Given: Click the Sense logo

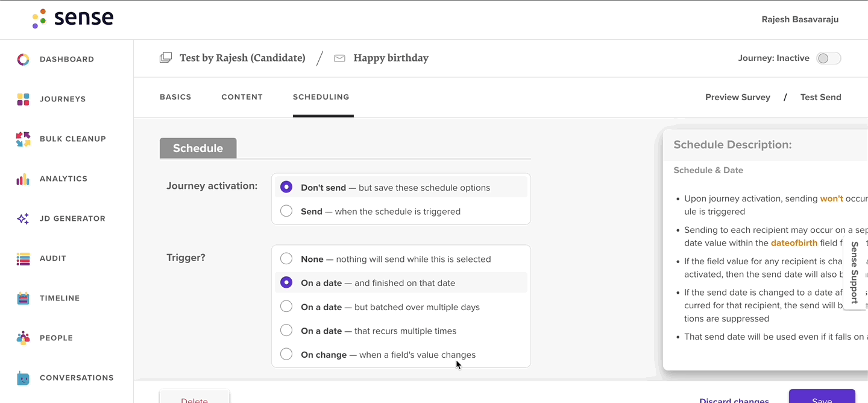Looking at the screenshot, I should (x=73, y=18).
